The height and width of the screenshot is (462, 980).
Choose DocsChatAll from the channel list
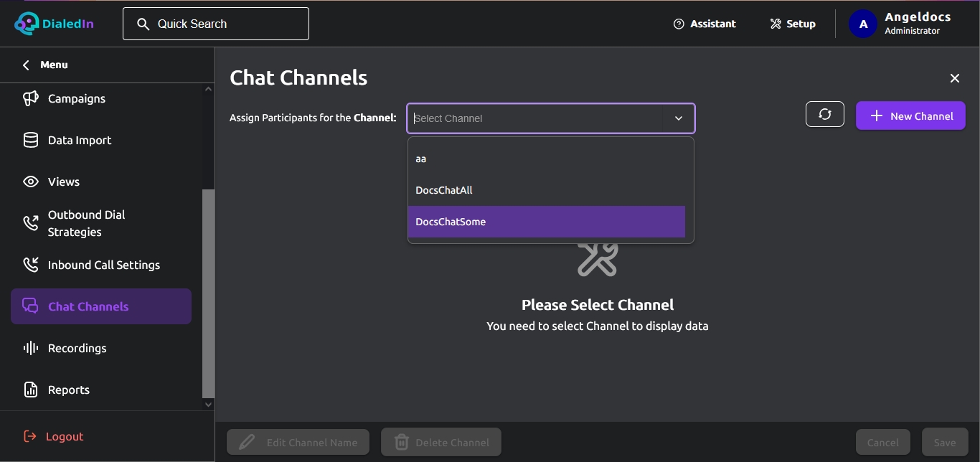click(x=547, y=190)
